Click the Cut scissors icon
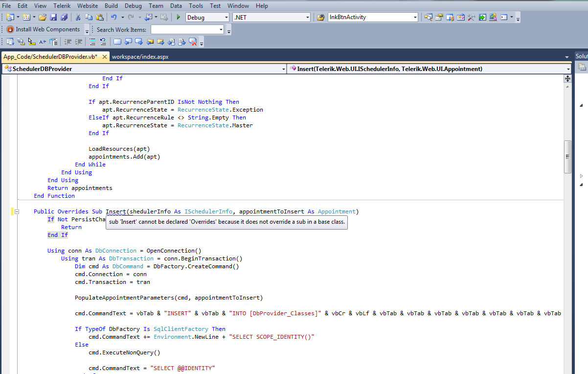Image resolution: width=588 pixels, height=374 pixels. point(78,17)
